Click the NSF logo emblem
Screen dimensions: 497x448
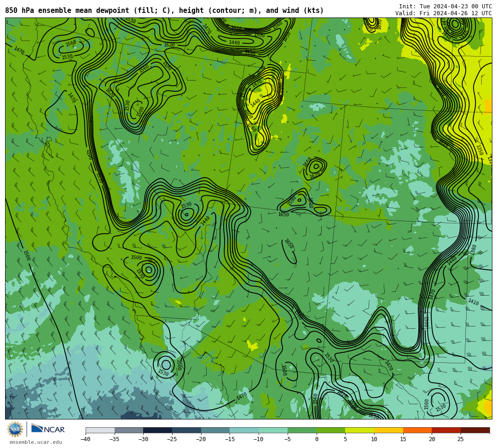click(15, 429)
